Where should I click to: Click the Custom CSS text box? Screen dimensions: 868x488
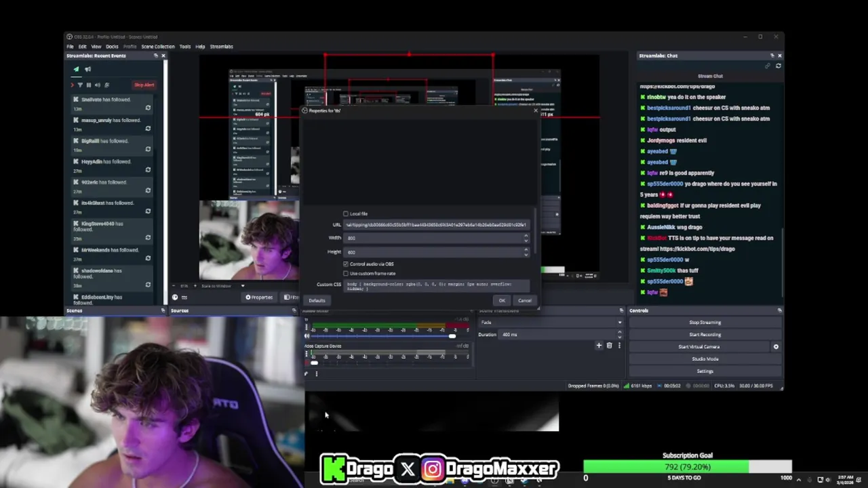coord(437,286)
